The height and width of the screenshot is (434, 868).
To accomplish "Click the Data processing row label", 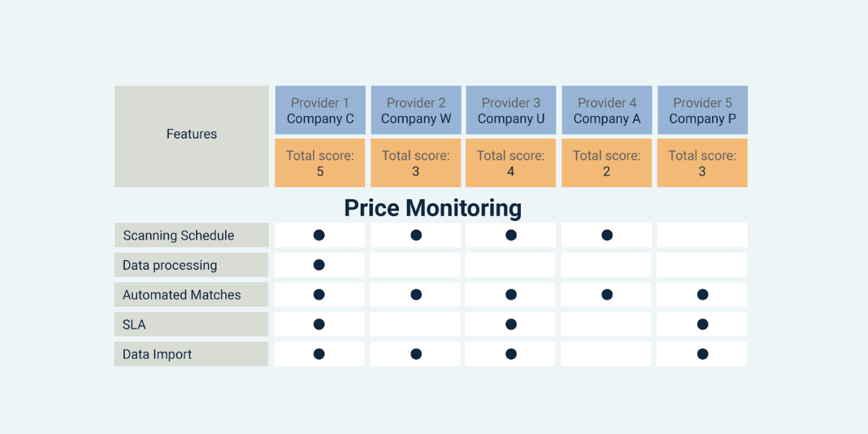I will coord(191,265).
